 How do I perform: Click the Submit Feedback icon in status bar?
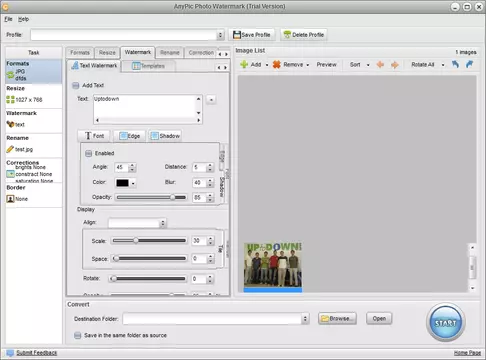(x=10, y=353)
